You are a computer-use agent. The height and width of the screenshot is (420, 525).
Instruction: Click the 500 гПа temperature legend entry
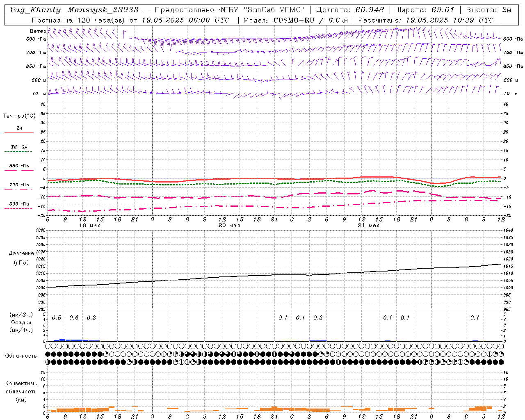coord(19,204)
